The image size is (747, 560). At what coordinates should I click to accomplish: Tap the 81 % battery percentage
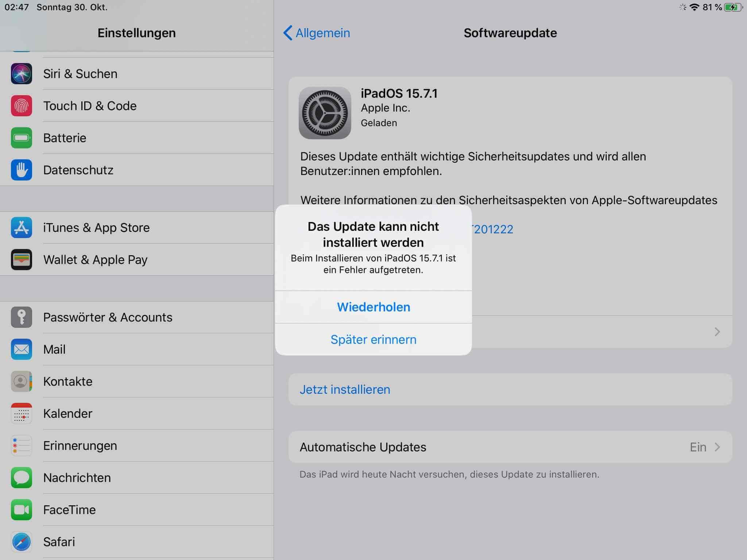pos(712,7)
